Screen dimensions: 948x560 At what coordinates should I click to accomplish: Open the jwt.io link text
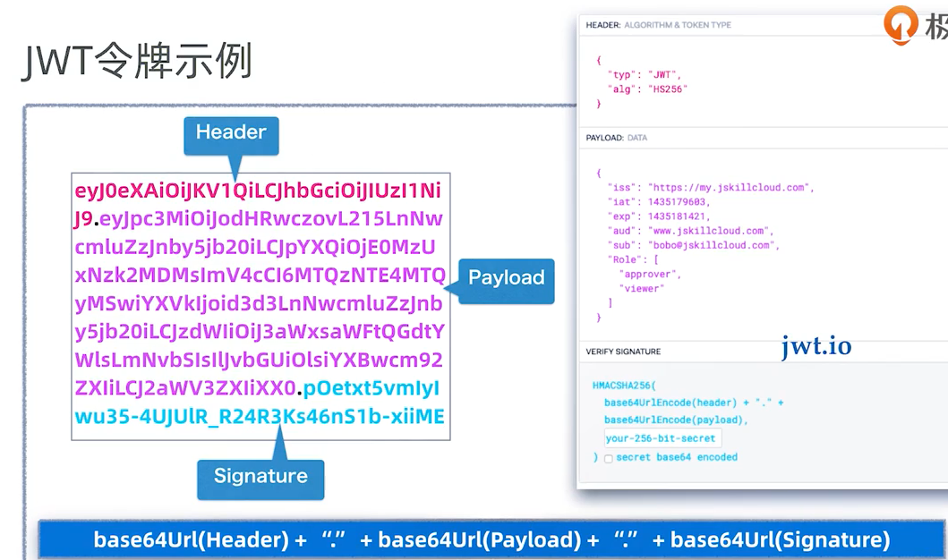[x=816, y=346]
